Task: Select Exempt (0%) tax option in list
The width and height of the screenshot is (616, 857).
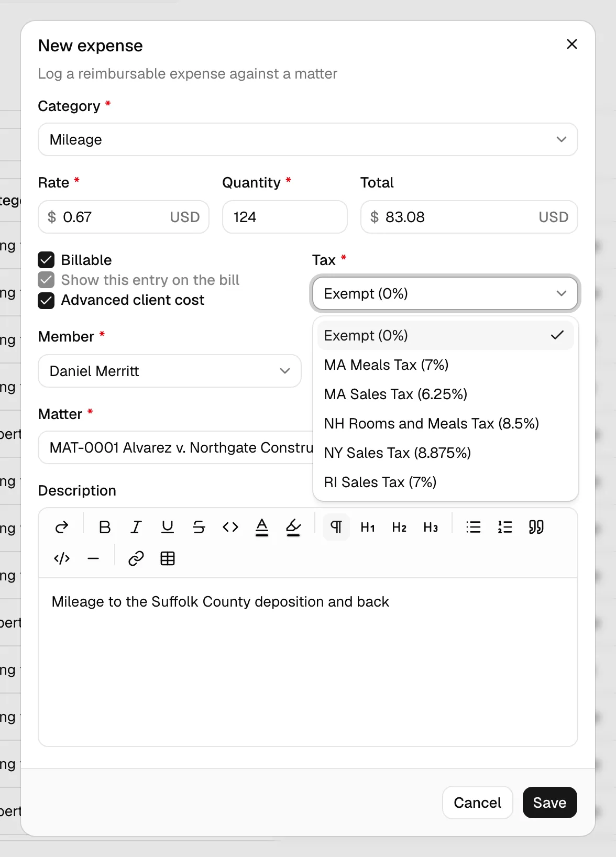Action: [446, 335]
